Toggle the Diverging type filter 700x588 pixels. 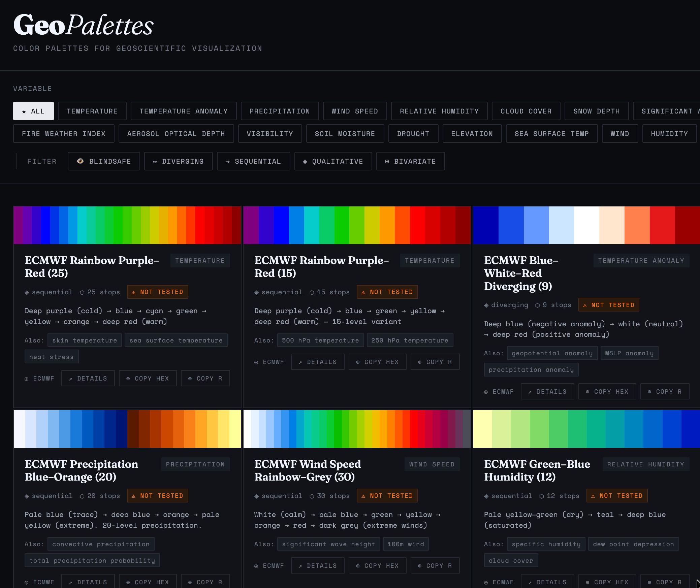(179, 161)
